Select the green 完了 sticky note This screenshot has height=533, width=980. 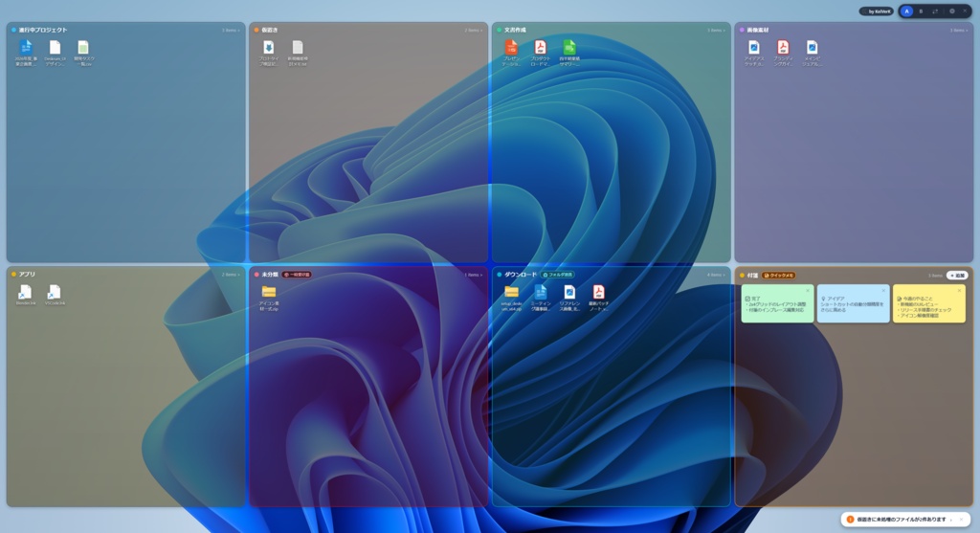tap(777, 303)
